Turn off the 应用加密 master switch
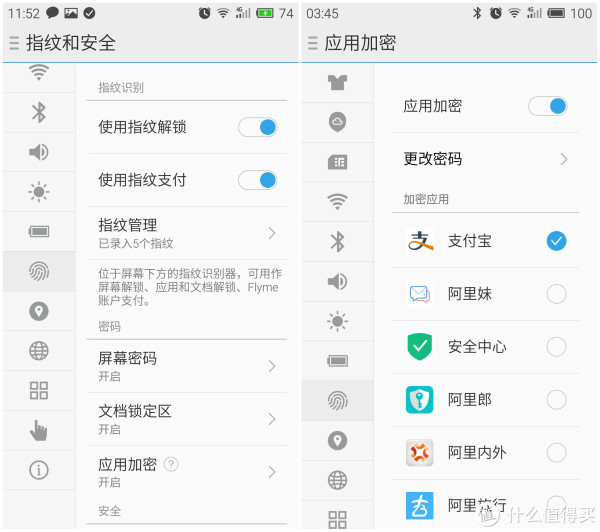The image size is (600, 532). click(x=548, y=106)
